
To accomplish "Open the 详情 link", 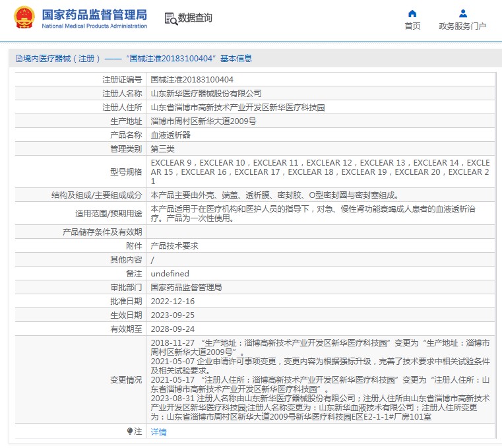I will (x=159, y=432).
